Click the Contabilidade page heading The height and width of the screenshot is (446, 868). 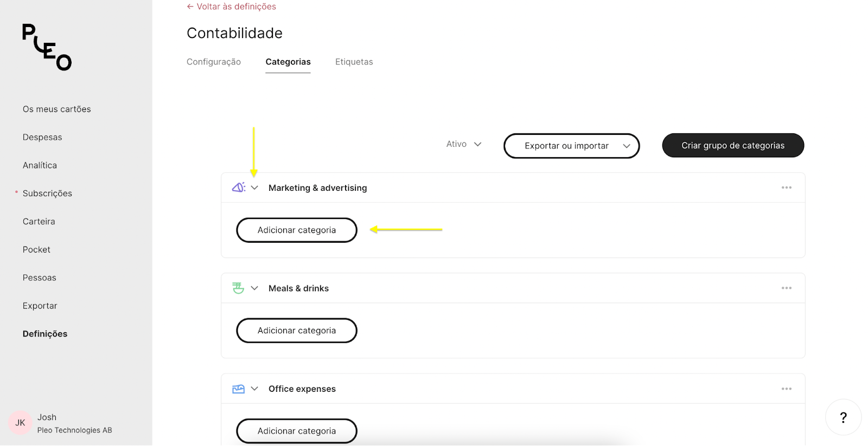(x=234, y=33)
